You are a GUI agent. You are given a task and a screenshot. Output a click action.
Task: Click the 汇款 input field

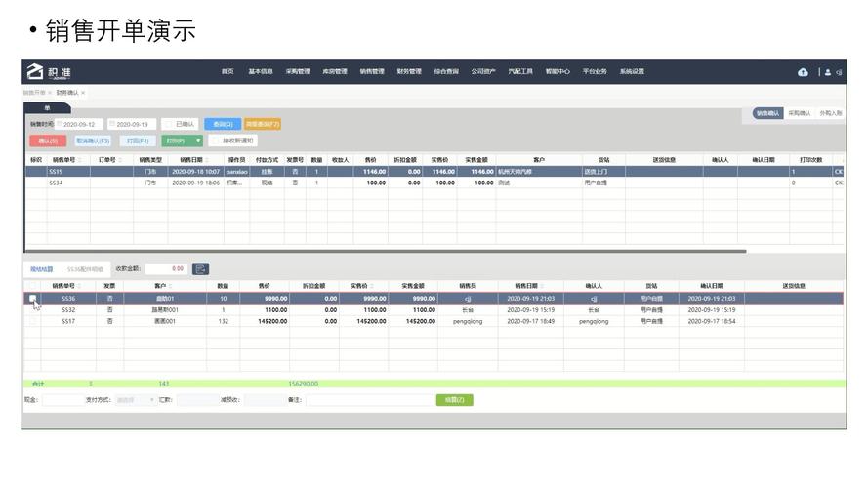click(197, 400)
